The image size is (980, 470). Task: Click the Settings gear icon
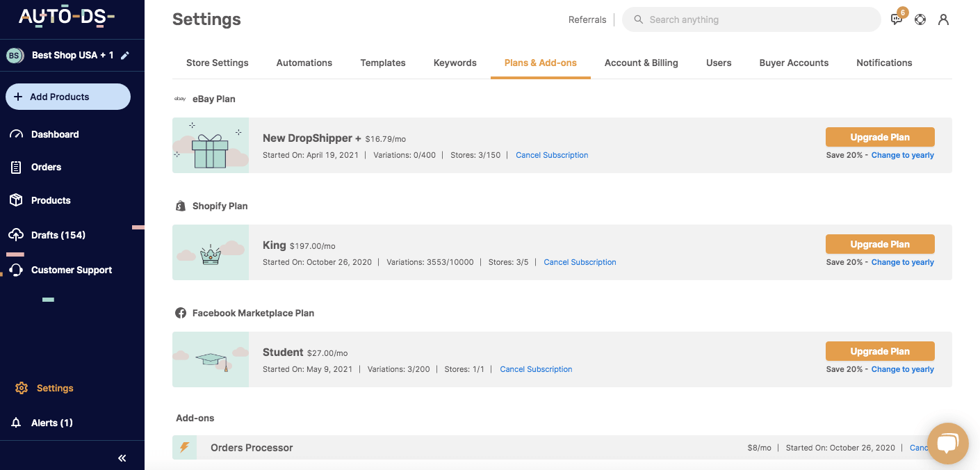pyautogui.click(x=22, y=388)
